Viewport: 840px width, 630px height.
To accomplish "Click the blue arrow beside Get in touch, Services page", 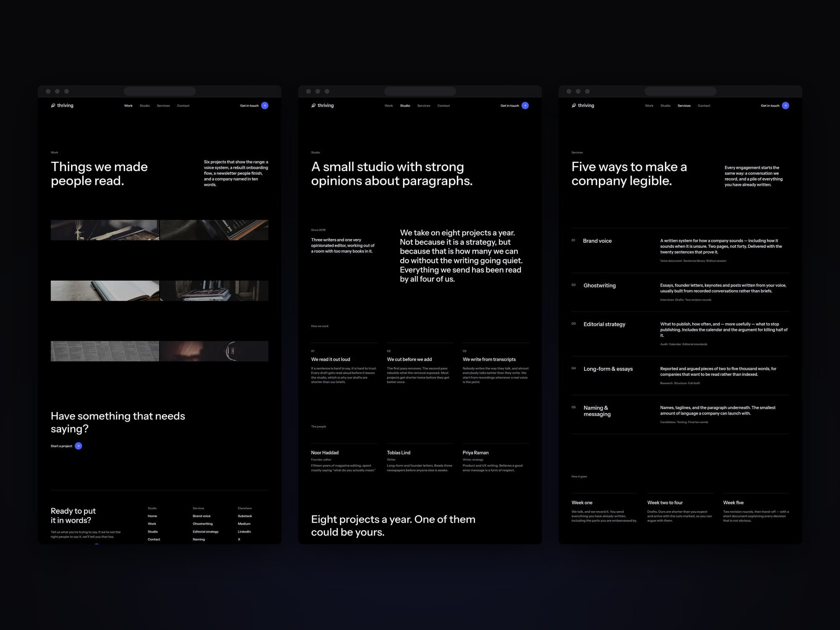I will [785, 105].
